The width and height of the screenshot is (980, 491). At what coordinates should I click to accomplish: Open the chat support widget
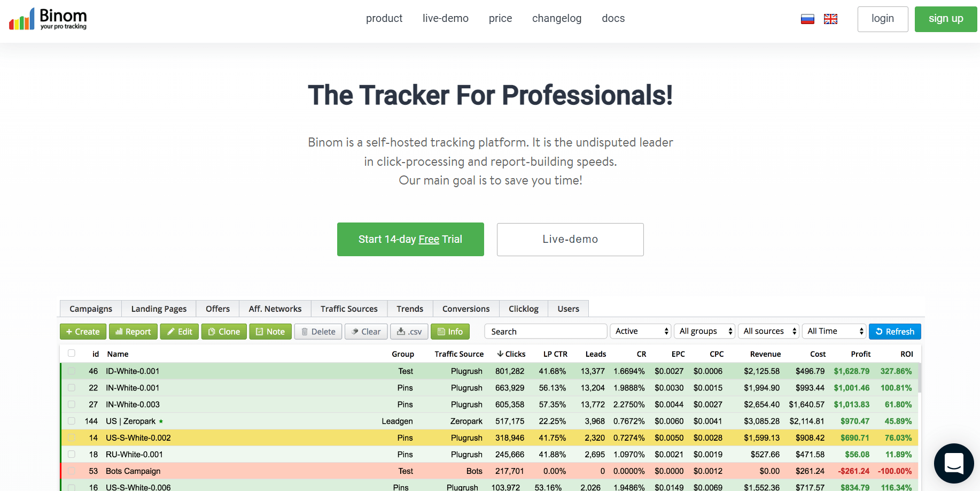click(x=954, y=463)
